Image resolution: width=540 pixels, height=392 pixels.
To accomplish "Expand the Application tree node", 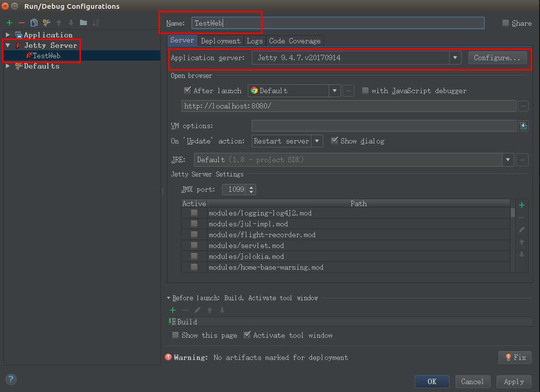I will [x=7, y=35].
